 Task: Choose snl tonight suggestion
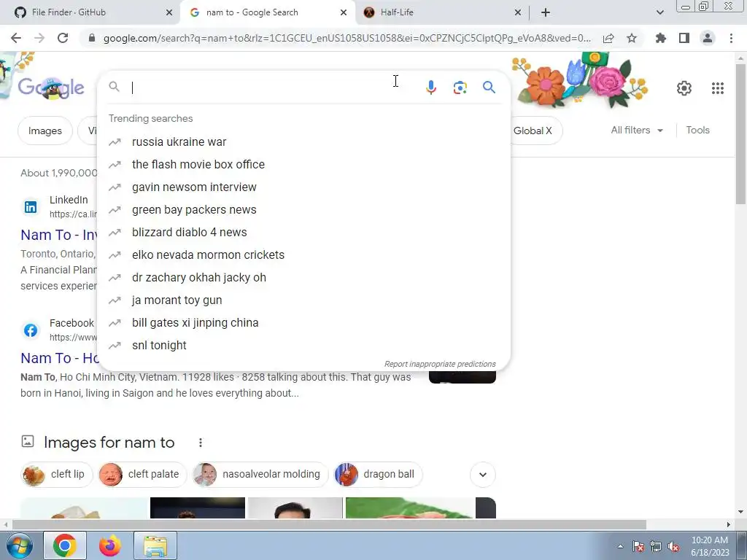[x=303, y=345]
